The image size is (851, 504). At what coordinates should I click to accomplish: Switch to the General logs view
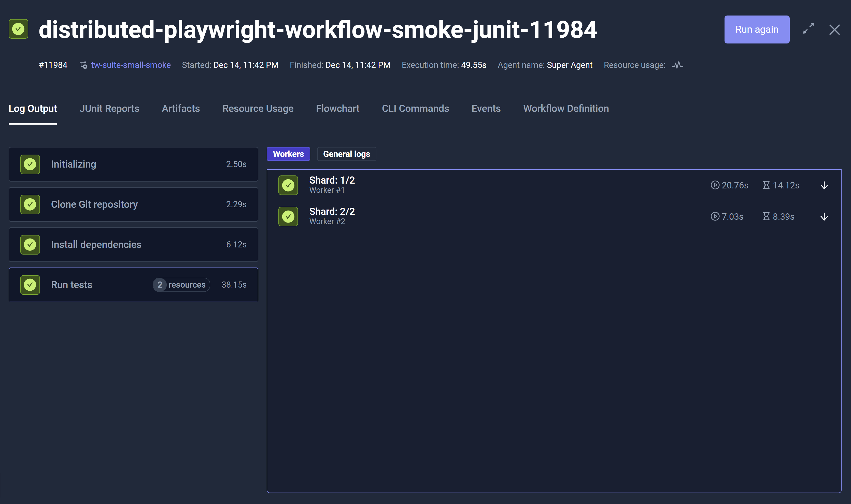[346, 154]
